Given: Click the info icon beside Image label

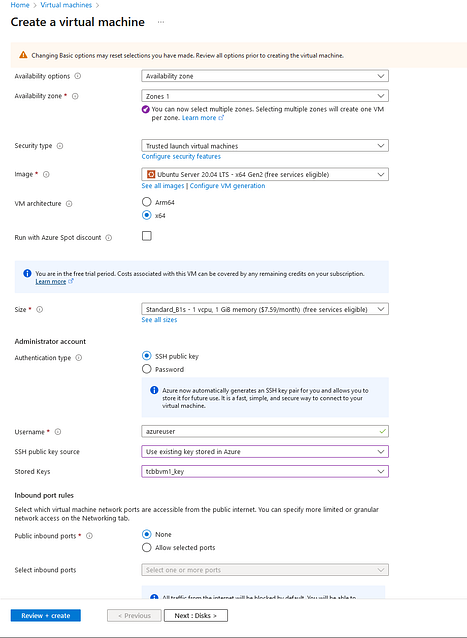Looking at the screenshot, I should point(46,174).
